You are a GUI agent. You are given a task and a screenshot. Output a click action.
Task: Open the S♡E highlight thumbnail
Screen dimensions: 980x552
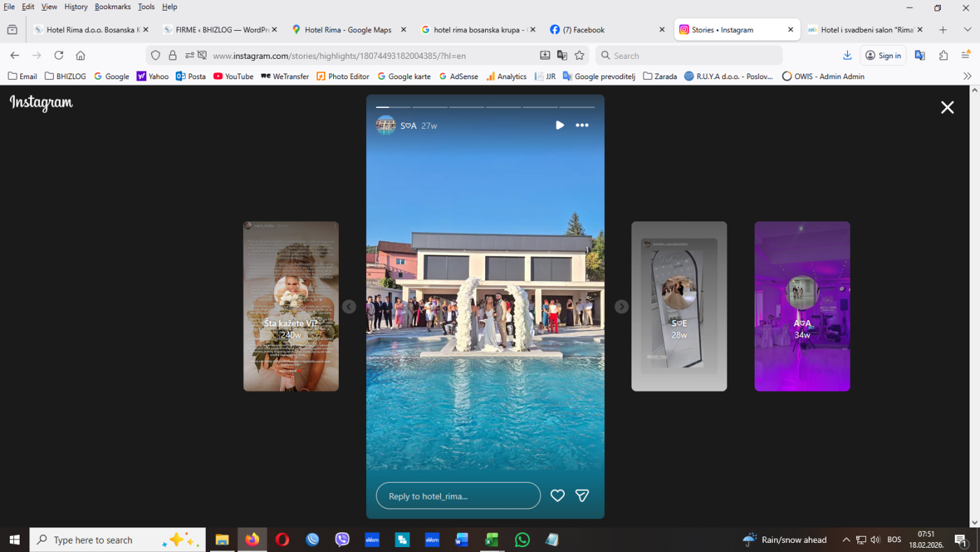[679, 306]
